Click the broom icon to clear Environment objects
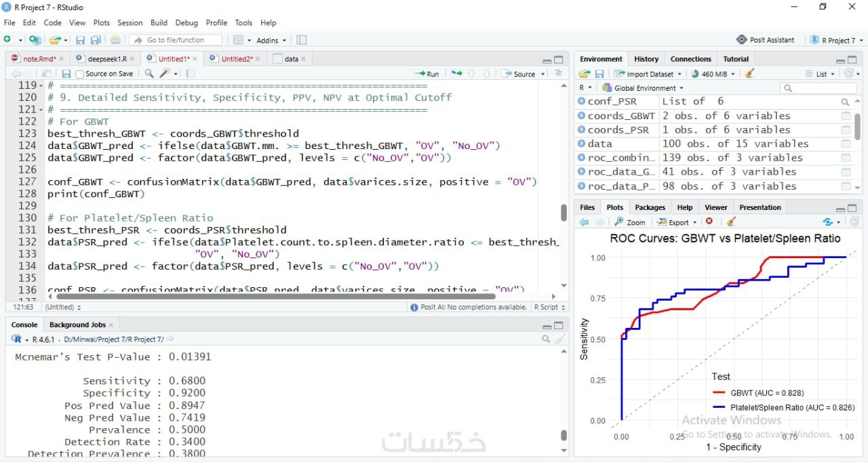This screenshot has width=868, height=462. 749,74
